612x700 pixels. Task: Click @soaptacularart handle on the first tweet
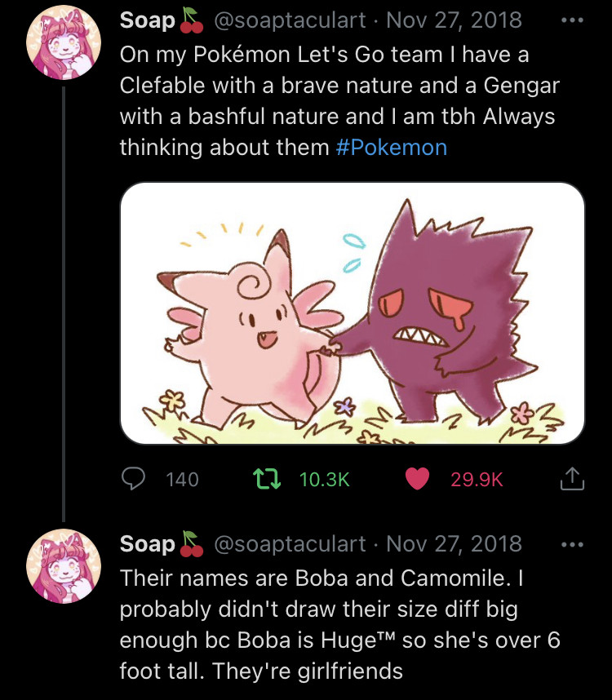290,21
